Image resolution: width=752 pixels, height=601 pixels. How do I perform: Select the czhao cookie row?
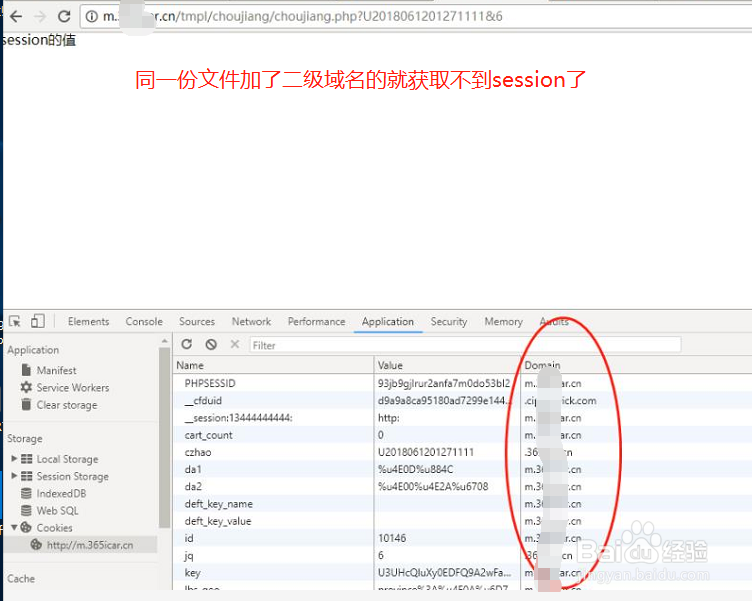click(x=462, y=452)
